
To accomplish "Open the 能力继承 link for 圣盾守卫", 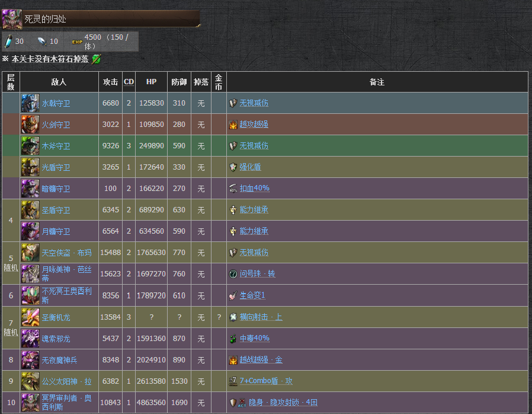I will (254, 210).
